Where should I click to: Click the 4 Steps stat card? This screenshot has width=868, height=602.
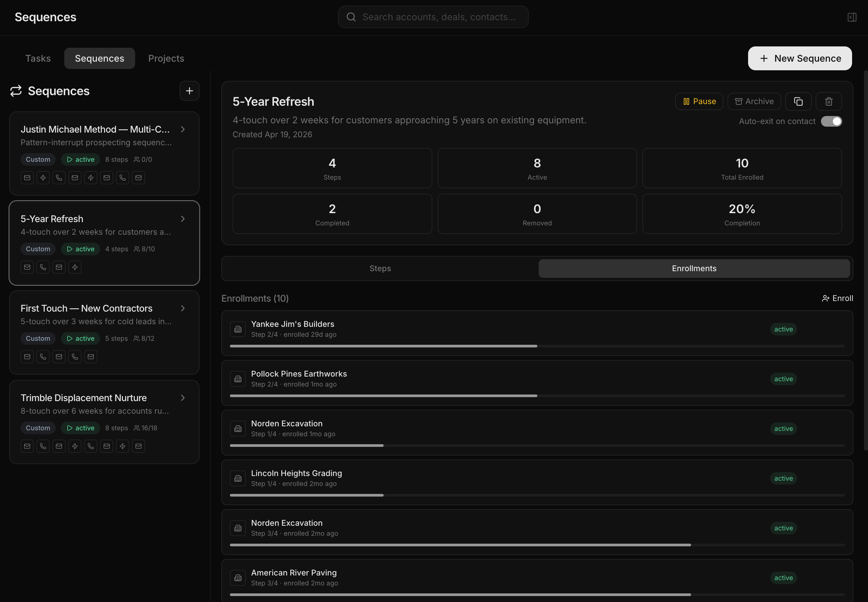tap(332, 168)
